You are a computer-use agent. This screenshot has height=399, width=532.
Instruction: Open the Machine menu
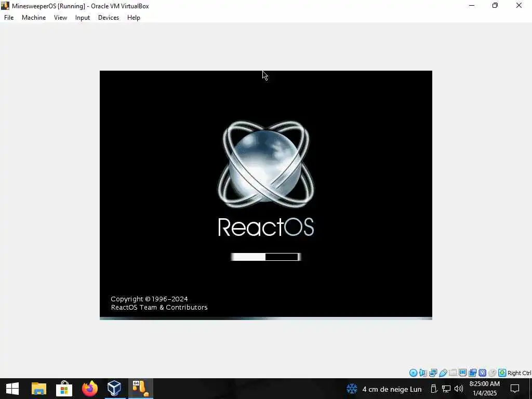pos(34,18)
